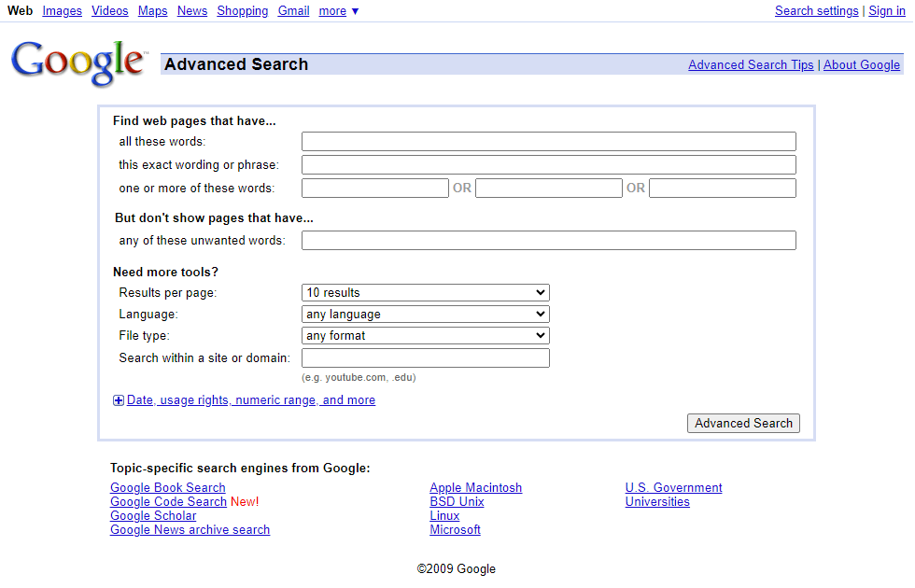Focus the 'all these words' input field
Screen dimensions: 915x588
click(549, 141)
